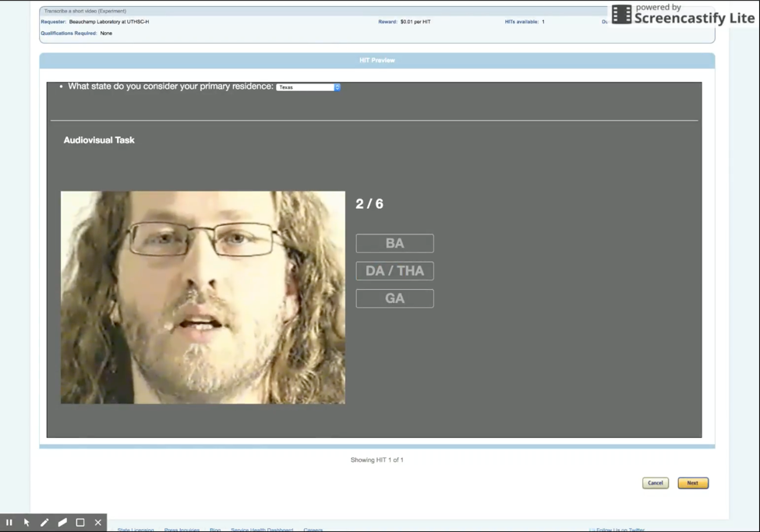Select the rectangle shape tool
Image resolution: width=760 pixels, height=532 pixels.
[x=80, y=523]
